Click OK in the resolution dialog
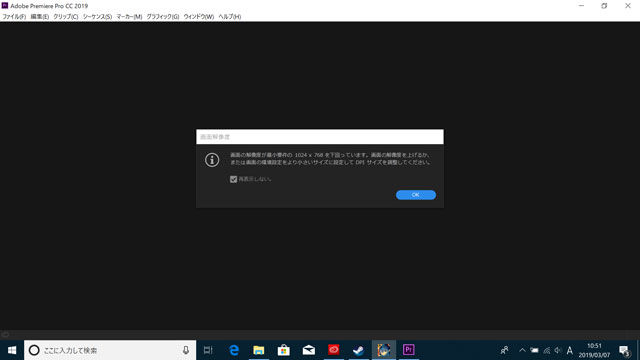The width and height of the screenshot is (640, 360). (416, 195)
